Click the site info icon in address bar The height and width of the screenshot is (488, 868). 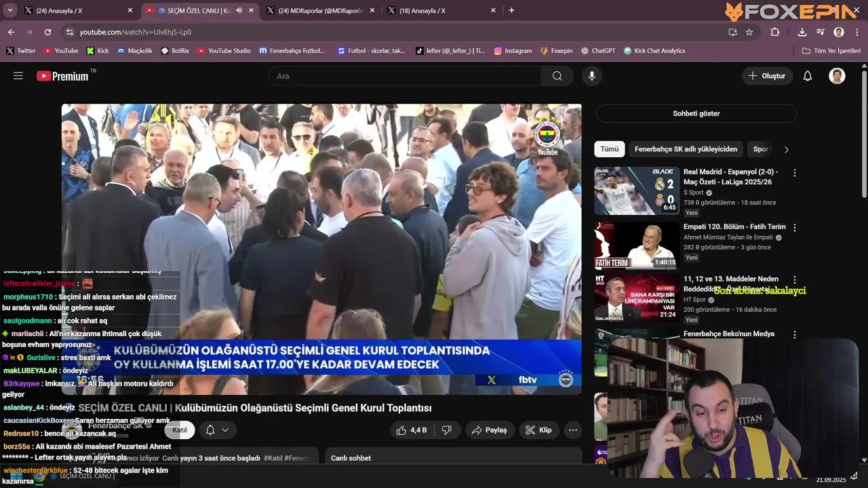click(69, 32)
